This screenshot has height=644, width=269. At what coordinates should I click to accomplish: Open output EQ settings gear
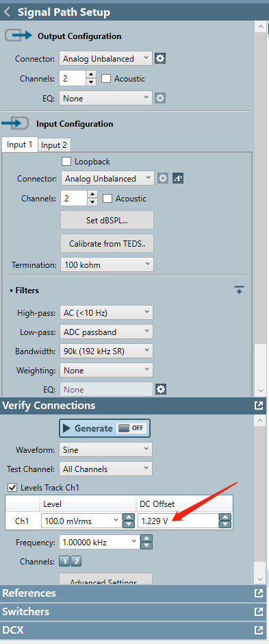click(x=160, y=98)
